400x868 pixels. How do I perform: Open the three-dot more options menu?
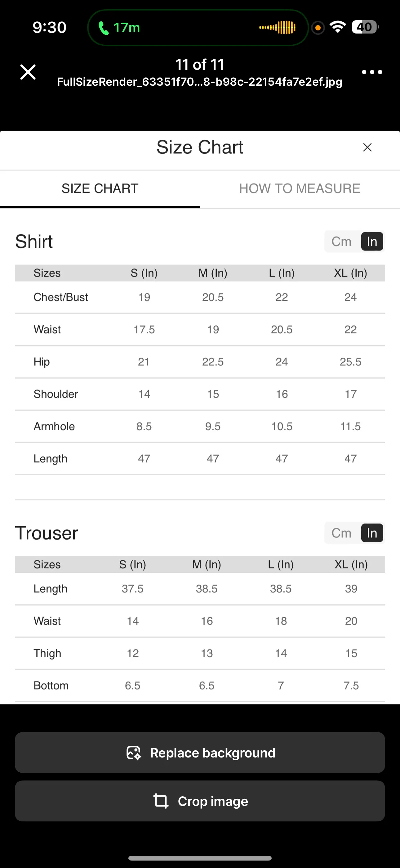click(x=372, y=72)
